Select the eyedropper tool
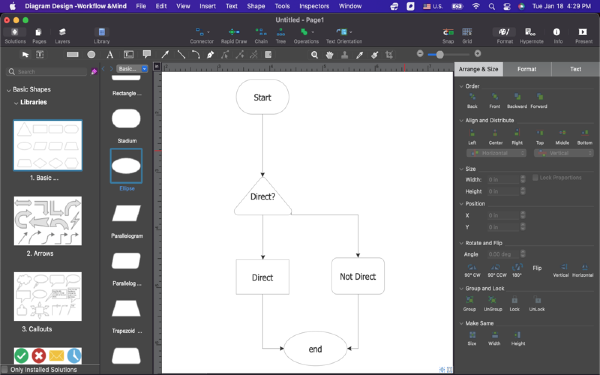600x375 pixels. point(359,55)
